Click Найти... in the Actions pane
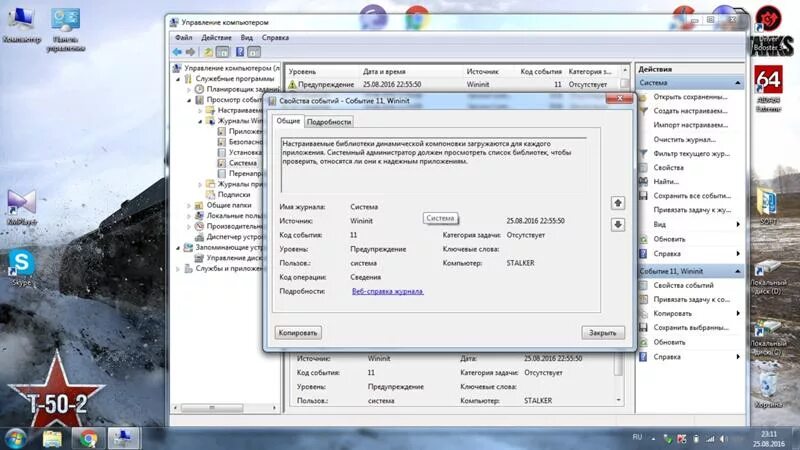This screenshot has height=450, width=800. tap(666, 182)
